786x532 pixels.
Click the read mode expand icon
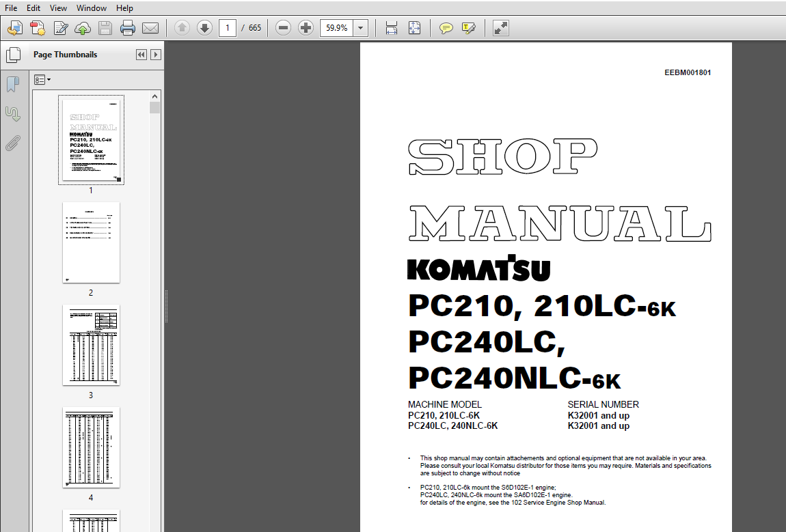pyautogui.click(x=500, y=28)
